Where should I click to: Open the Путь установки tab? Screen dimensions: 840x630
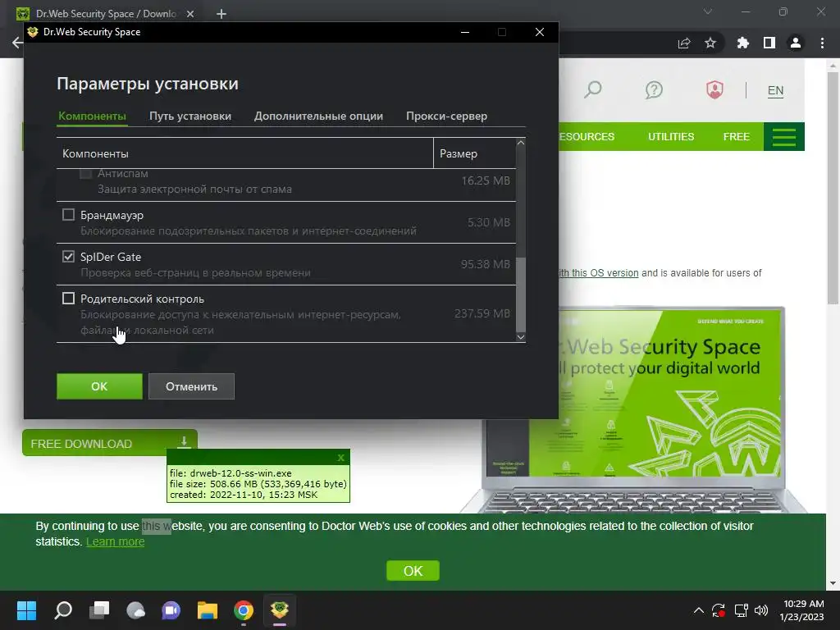click(x=190, y=116)
